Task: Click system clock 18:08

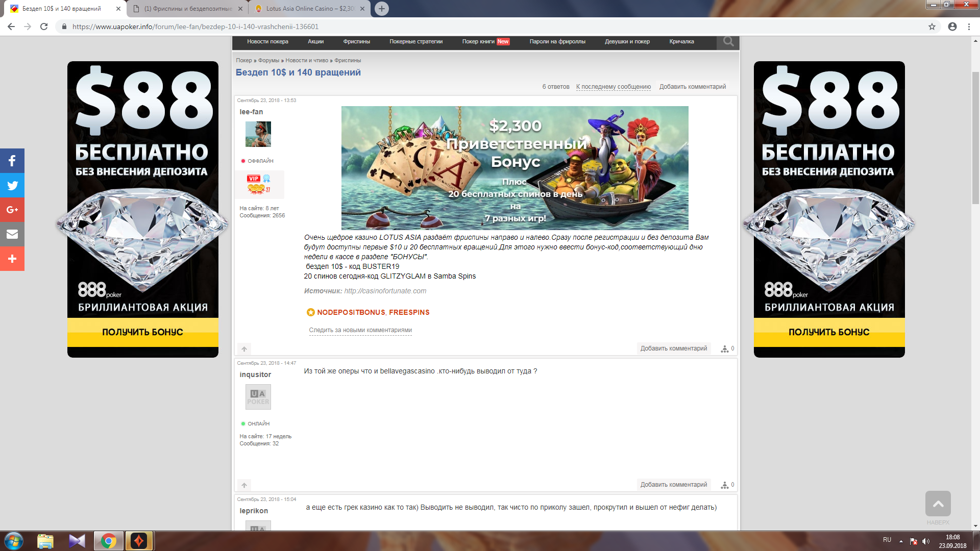Action: 952,537
